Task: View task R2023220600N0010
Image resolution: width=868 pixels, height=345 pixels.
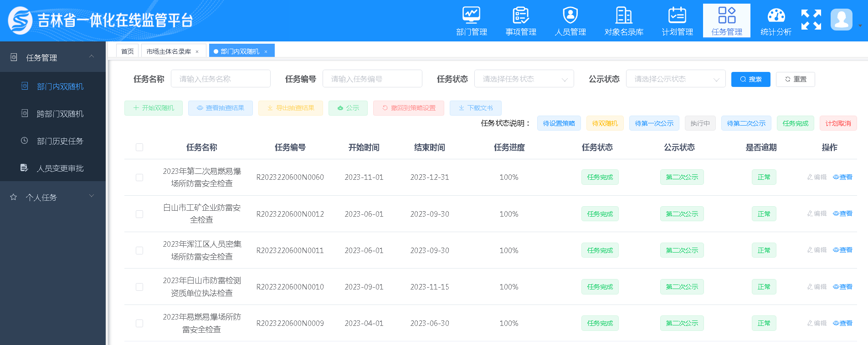Action: click(x=842, y=287)
